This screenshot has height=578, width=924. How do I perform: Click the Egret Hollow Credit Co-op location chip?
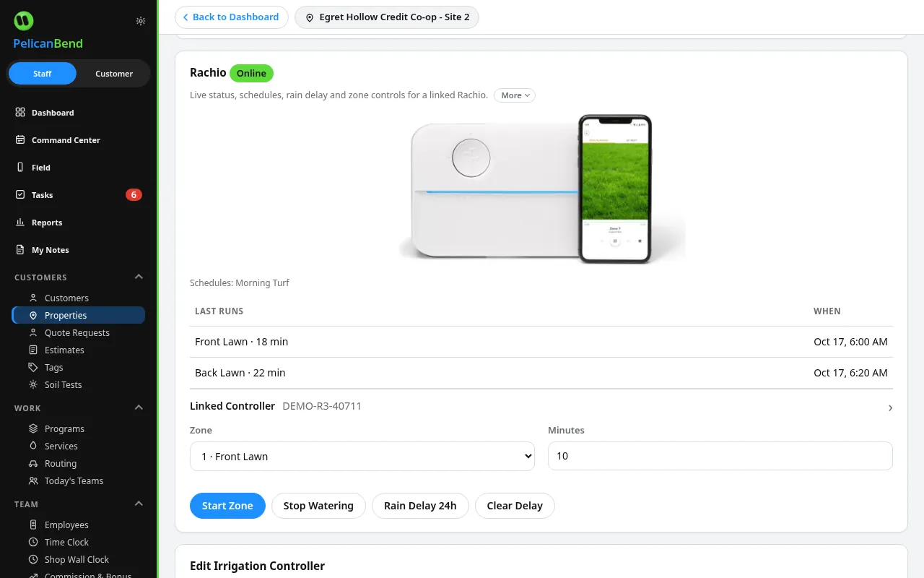click(387, 17)
